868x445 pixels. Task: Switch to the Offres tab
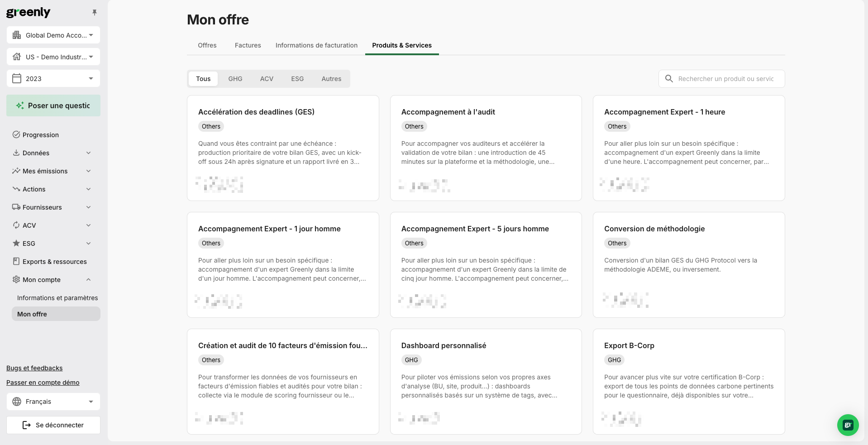coord(207,45)
